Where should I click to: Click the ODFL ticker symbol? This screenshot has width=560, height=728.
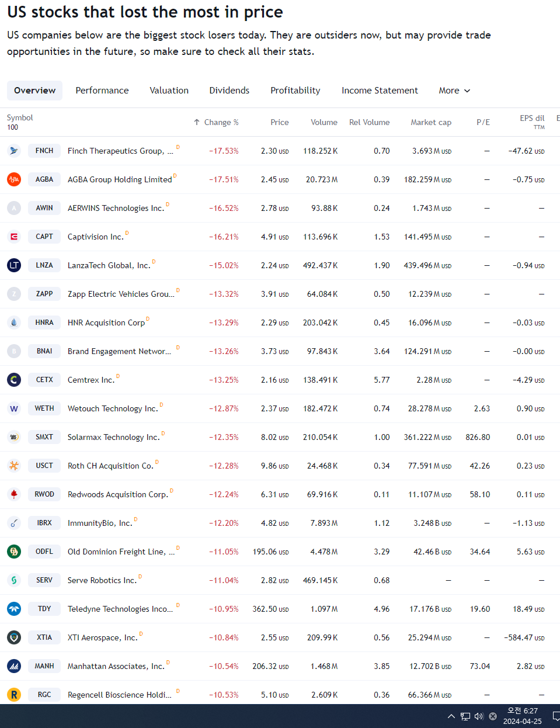pyautogui.click(x=44, y=552)
